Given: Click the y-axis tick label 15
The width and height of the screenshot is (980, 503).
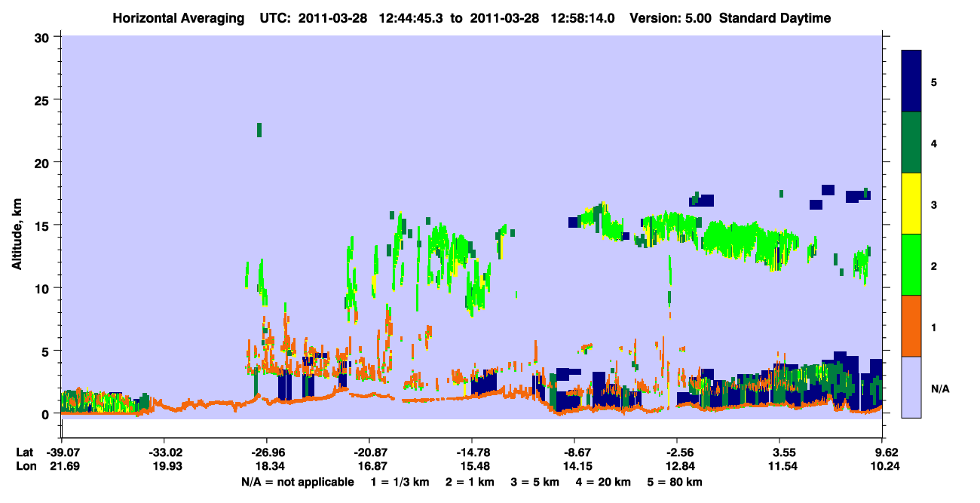Looking at the screenshot, I should [44, 225].
